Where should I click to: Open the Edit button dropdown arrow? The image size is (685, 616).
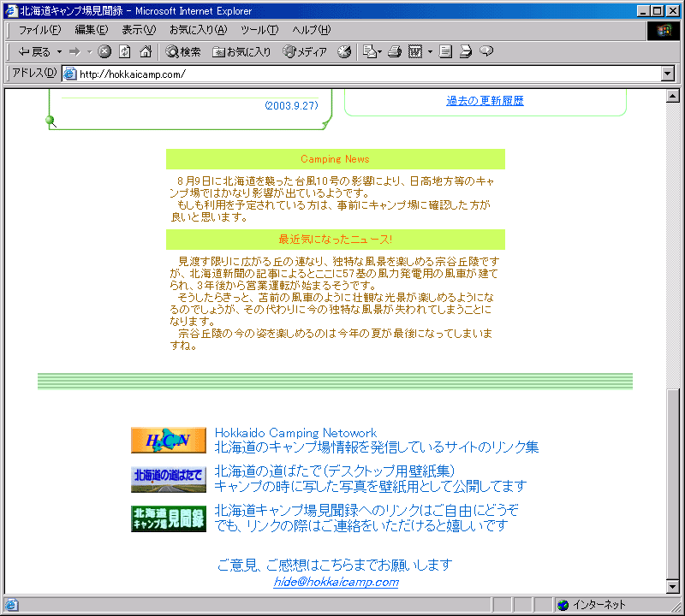431,51
